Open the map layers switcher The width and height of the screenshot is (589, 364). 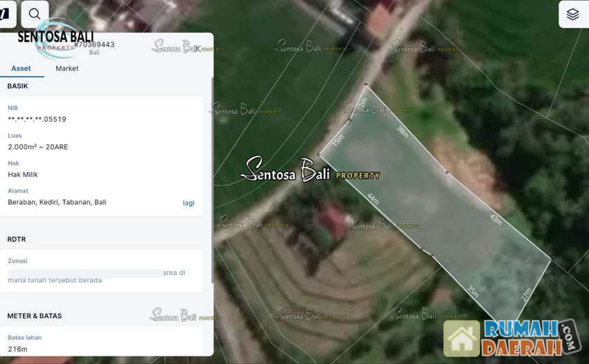point(572,14)
